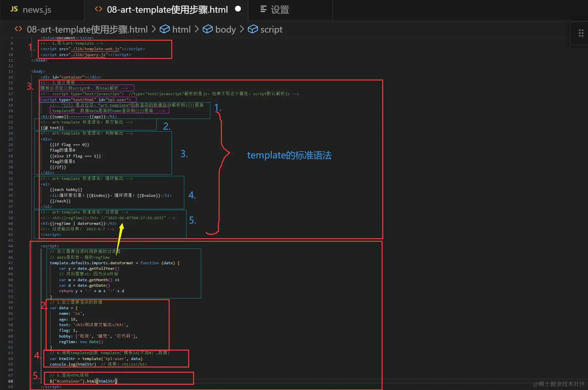This screenshot has height=390, width=588.
Task: Click the unsaved dot to close the HTML tab
Action: pos(238,9)
